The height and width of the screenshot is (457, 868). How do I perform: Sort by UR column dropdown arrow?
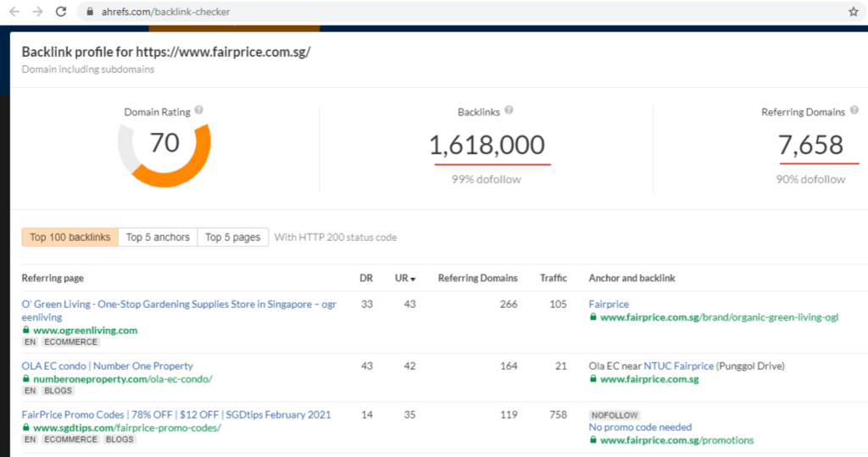point(413,279)
